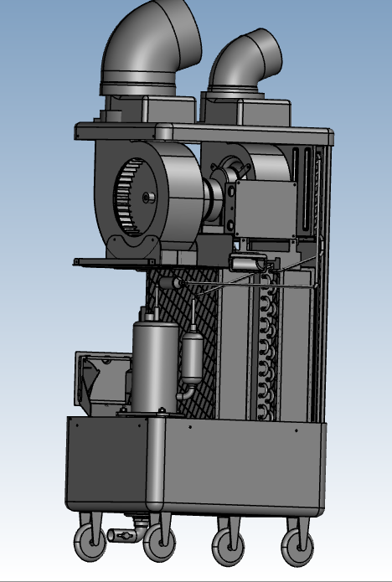Select the drain valve under the base
392x582 pixels.
[x=122, y=535]
